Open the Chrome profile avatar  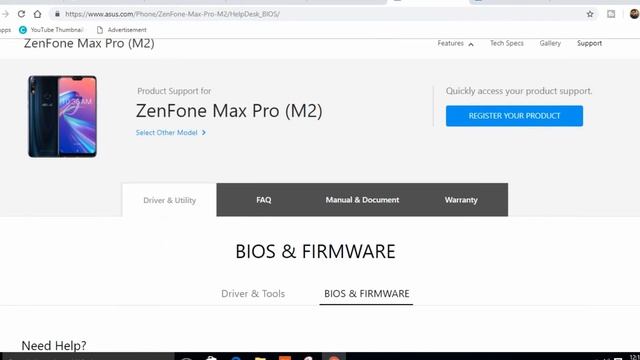coord(634,14)
